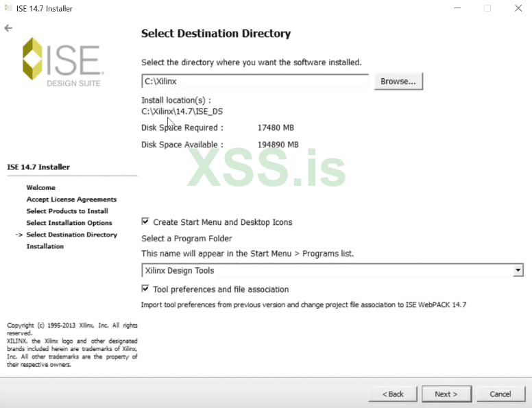Click the ISE Design Suite logo
The height and width of the screenshot is (408, 532).
click(63, 62)
